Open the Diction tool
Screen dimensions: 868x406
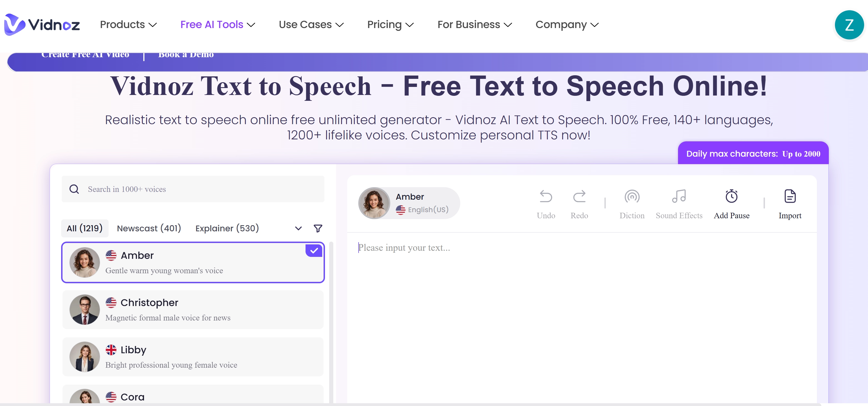632,197
